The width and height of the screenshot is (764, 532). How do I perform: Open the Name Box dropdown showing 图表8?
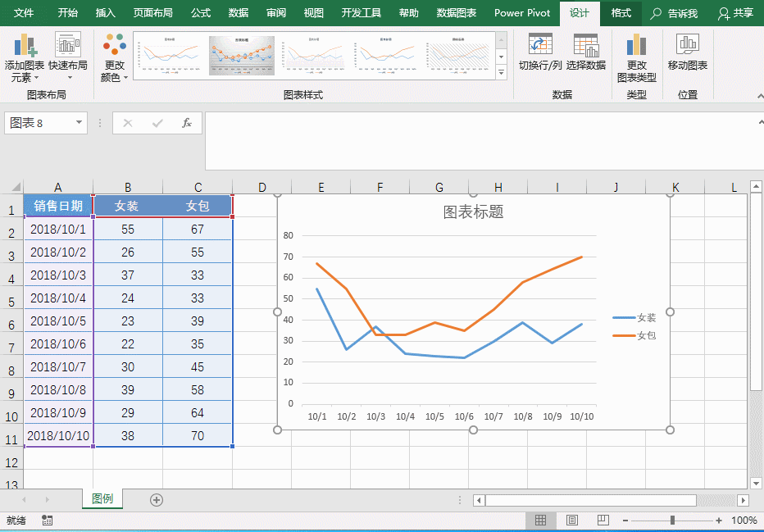pyautogui.click(x=77, y=123)
